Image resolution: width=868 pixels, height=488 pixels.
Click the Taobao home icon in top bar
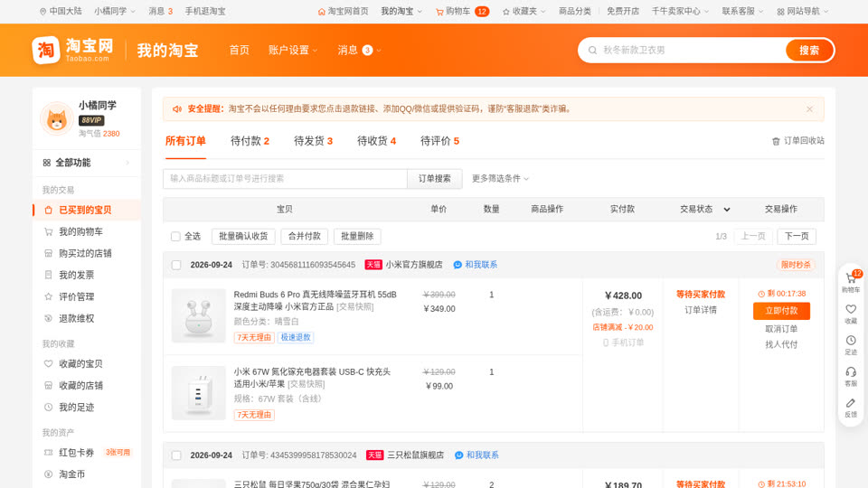pyautogui.click(x=321, y=11)
